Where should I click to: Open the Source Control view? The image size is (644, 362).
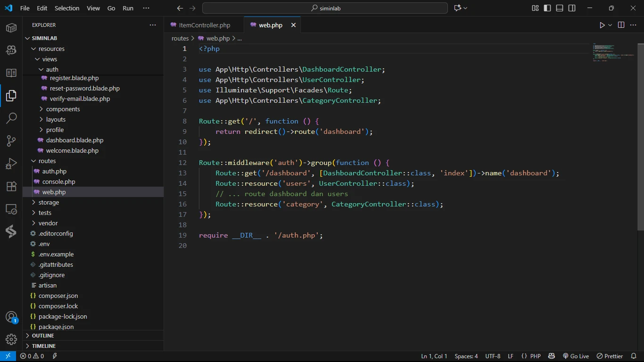(11, 141)
